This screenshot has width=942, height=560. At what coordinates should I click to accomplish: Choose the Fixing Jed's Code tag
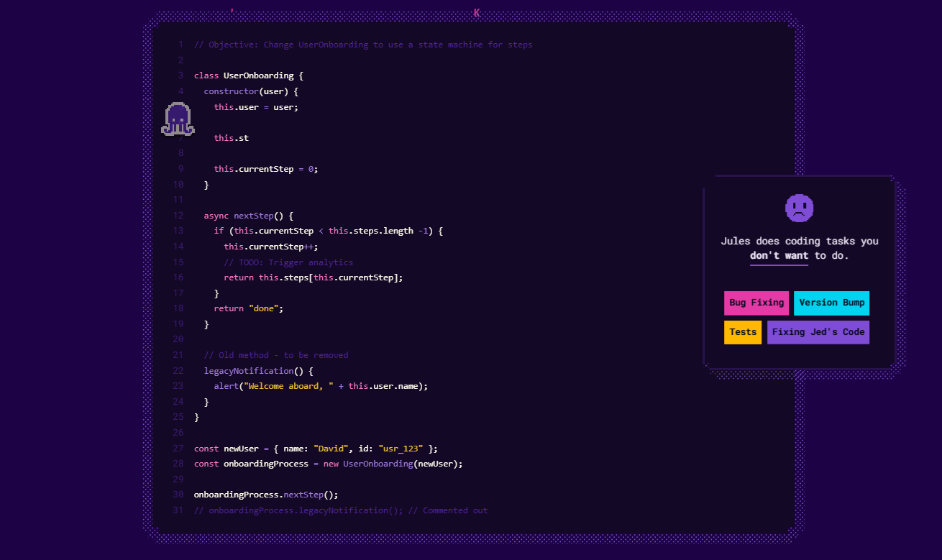click(x=818, y=332)
